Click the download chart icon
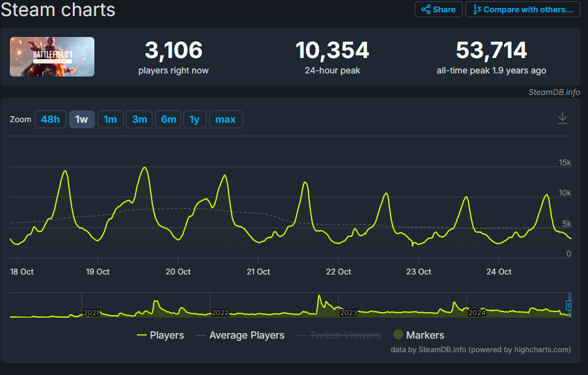The width and height of the screenshot is (588, 375). [563, 118]
